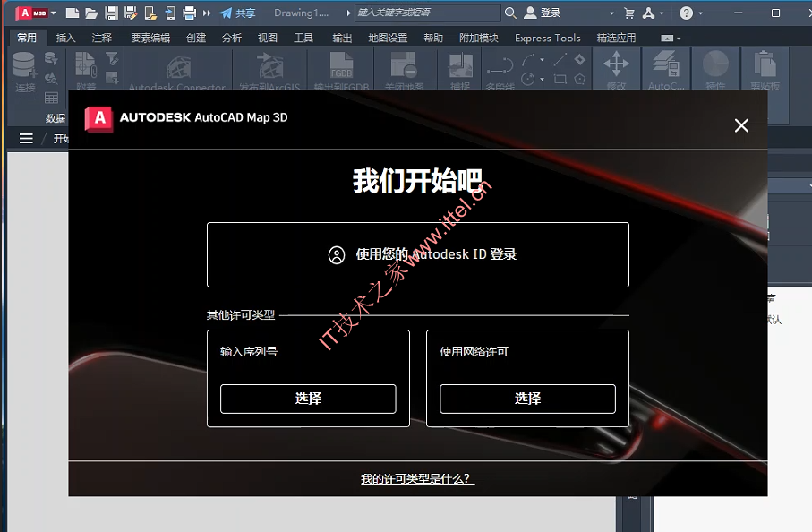
Task: Select the 帮助 ribbon tab
Action: coord(433,38)
